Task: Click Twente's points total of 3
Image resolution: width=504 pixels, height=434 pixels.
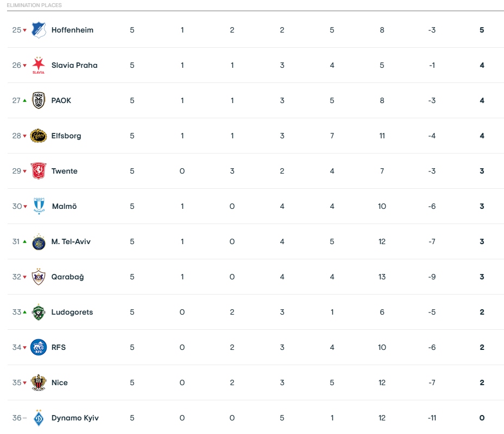Action: click(x=482, y=171)
